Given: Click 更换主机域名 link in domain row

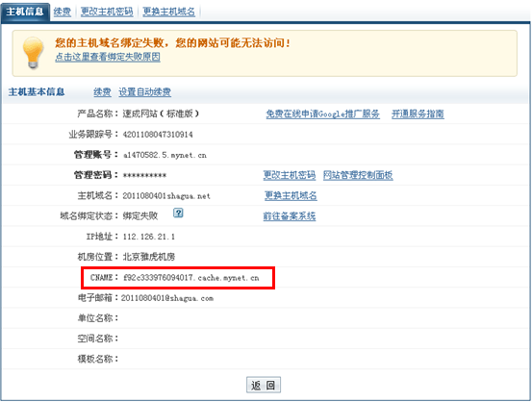Looking at the screenshot, I should [291, 196].
